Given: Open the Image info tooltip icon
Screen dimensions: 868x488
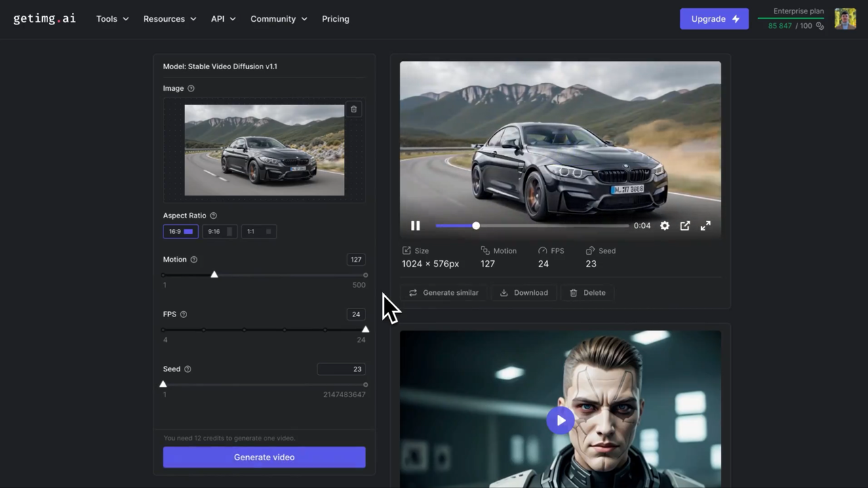Looking at the screenshot, I should pos(191,88).
